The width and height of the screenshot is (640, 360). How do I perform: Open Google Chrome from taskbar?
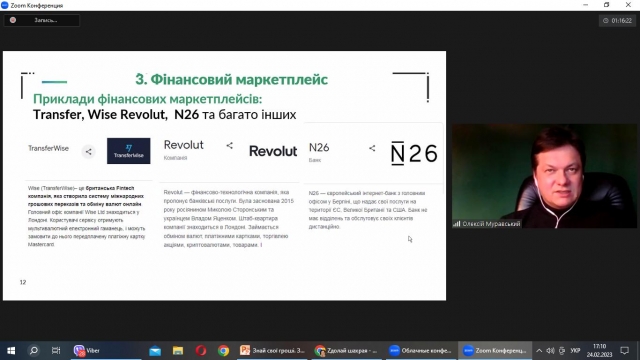(223, 351)
